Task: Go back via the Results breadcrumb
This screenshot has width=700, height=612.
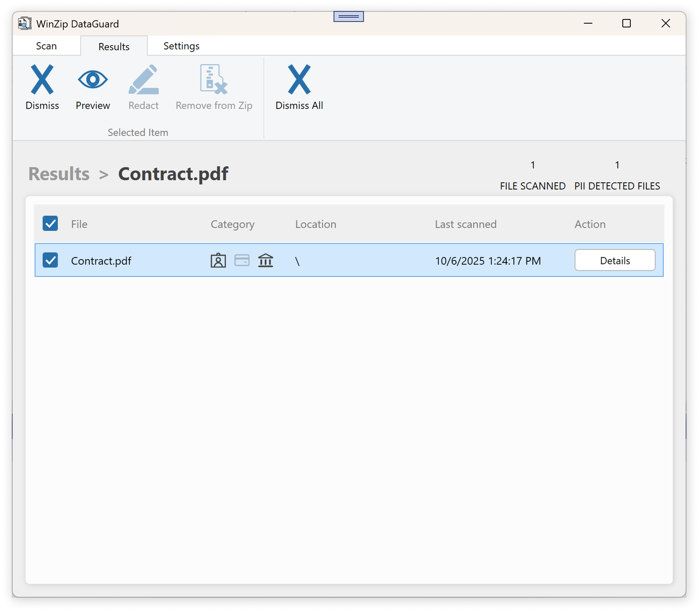Action: coord(59,174)
